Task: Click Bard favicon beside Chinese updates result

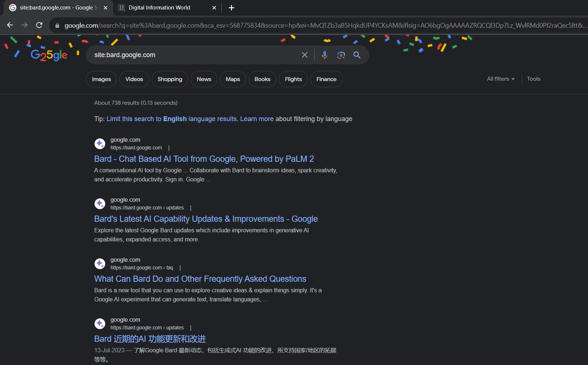Action: point(100,324)
